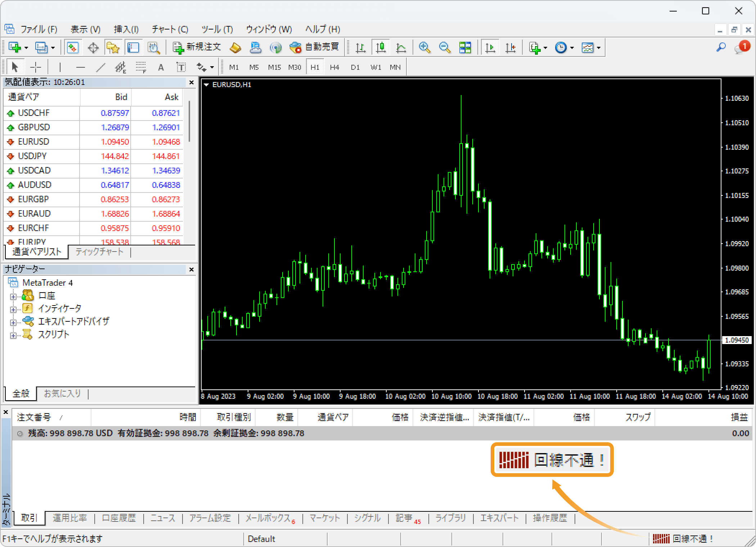
Task: Close the 気配値表示 panel
Action: 192,82
